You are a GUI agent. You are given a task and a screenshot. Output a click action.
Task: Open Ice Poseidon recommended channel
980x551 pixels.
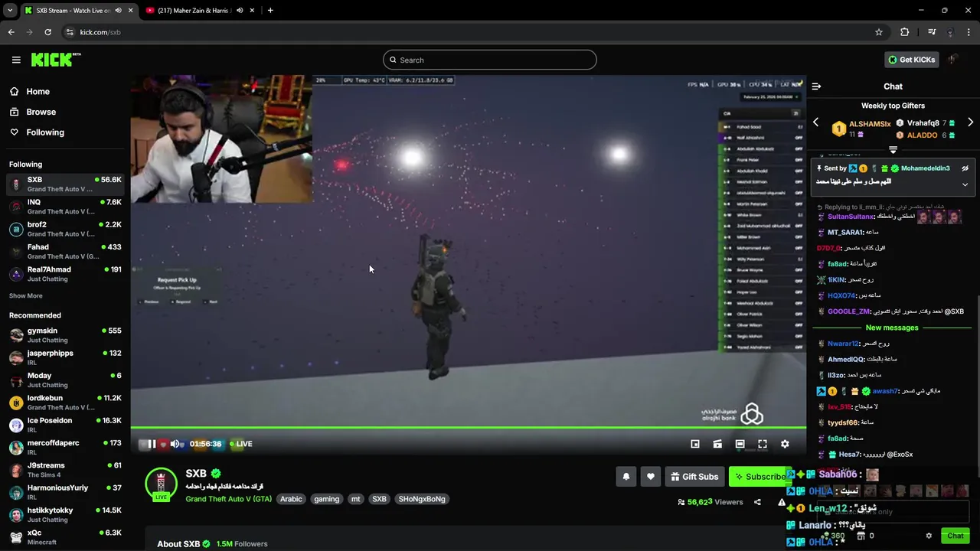pos(65,425)
